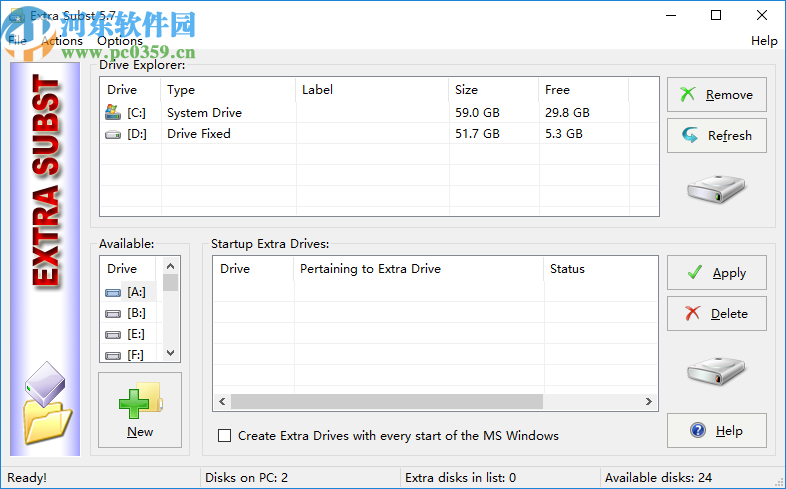Image resolution: width=786 pixels, height=489 pixels.
Task: Select the [C:] system drive icon
Action: (x=113, y=112)
